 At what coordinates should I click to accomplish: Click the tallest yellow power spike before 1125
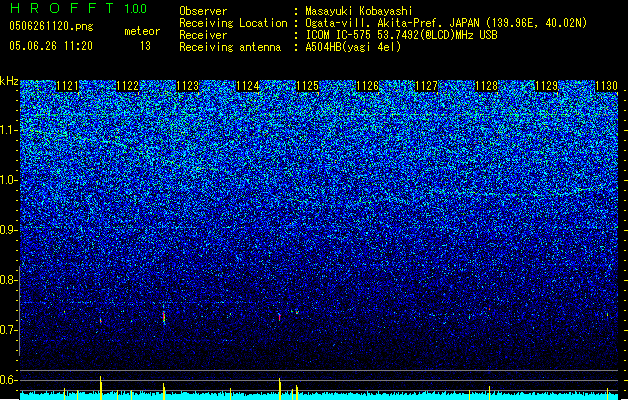pyautogui.click(x=280, y=388)
